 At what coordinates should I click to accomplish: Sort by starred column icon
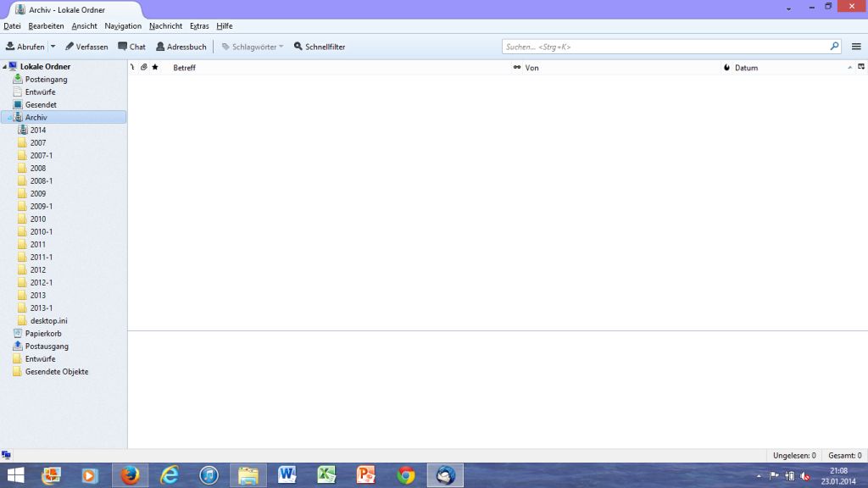pos(155,68)
